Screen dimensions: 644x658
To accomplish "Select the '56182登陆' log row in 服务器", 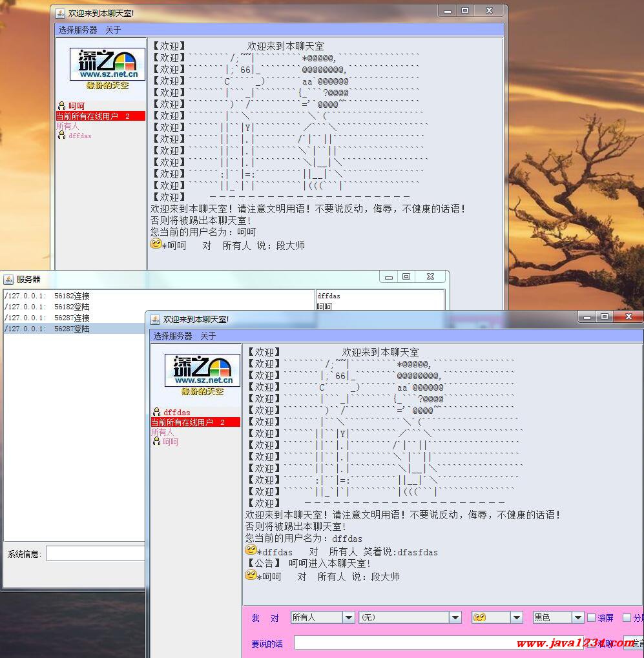I will 159,307.
